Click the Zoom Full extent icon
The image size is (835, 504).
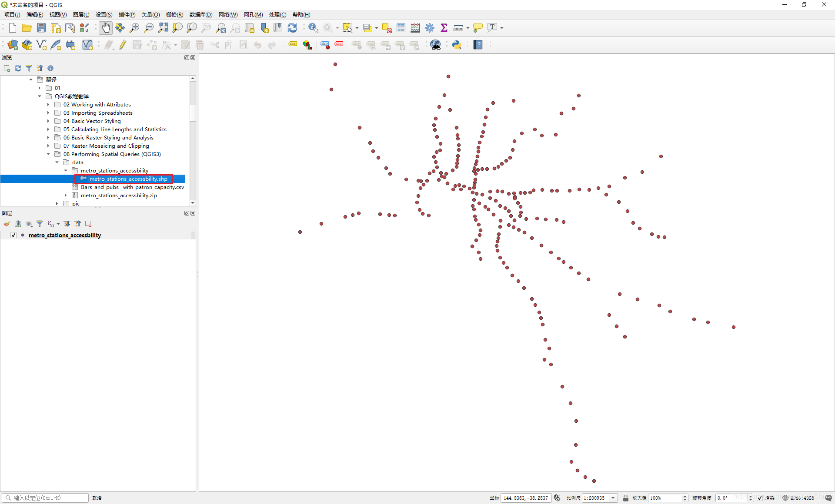pos(163,28)
